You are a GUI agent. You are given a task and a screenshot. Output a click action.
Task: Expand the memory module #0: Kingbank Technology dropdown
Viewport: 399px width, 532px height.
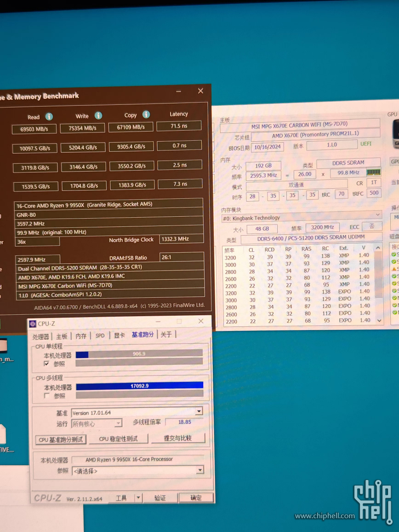point(377,215)
